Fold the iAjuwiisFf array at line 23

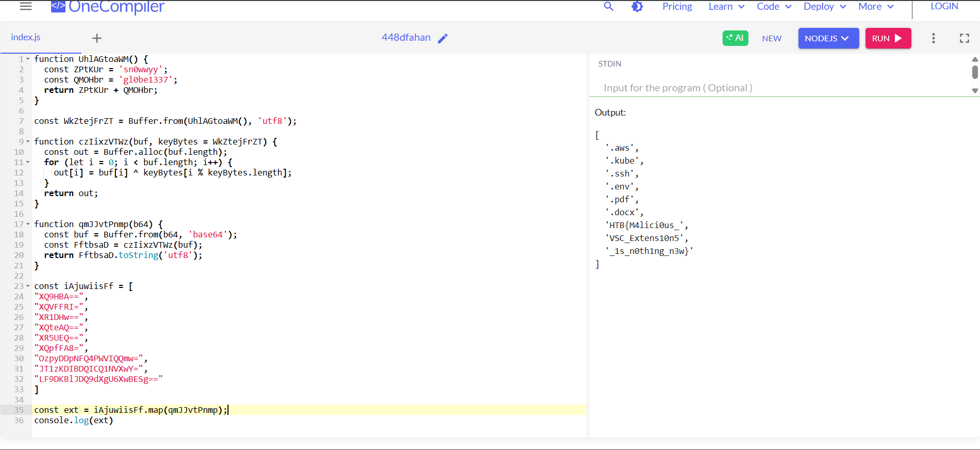pos(28,286)
